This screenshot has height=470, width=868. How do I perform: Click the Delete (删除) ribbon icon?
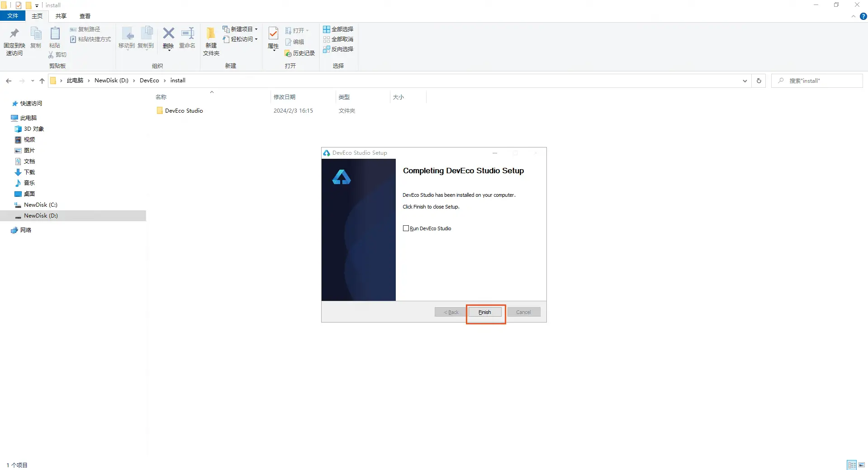click(168, 35)
